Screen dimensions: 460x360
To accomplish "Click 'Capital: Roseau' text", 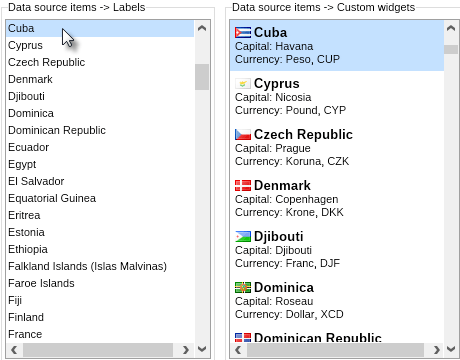I will (274, 301).
